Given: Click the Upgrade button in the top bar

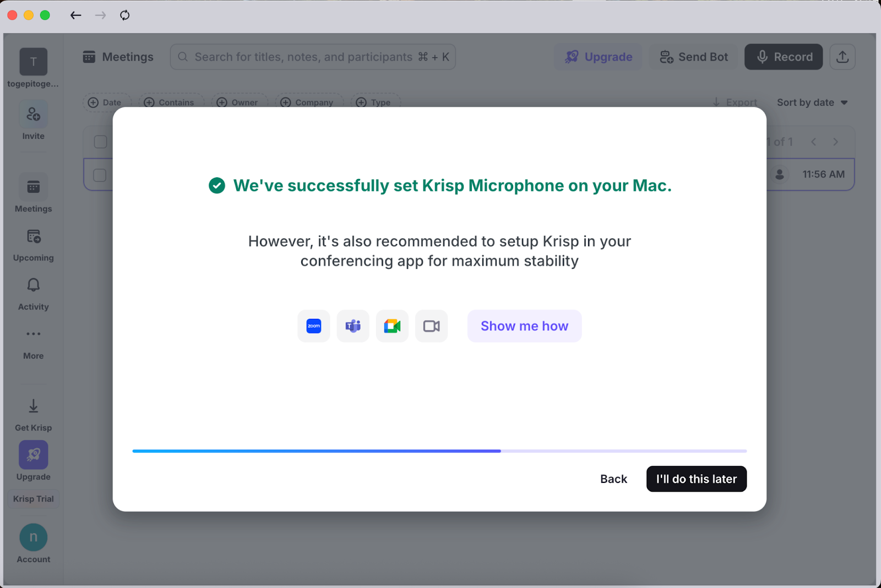Looking at the screenshot, I should 598,57.
